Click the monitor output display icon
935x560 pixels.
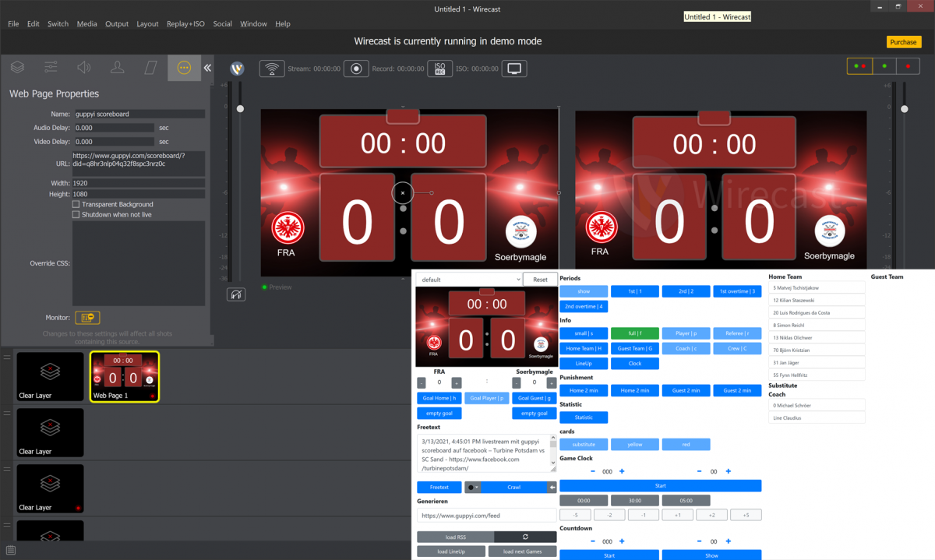click(x=514, y=69)
